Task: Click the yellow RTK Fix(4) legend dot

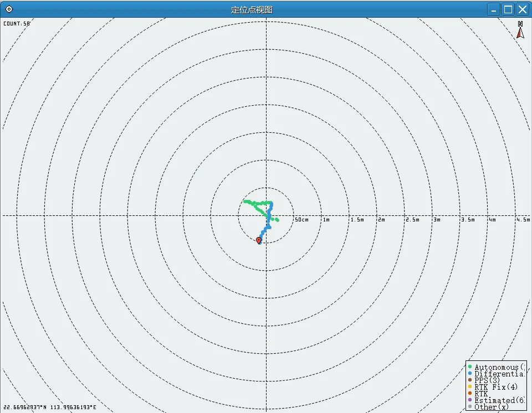Action: pyautogui.click(x=470, y=386)
